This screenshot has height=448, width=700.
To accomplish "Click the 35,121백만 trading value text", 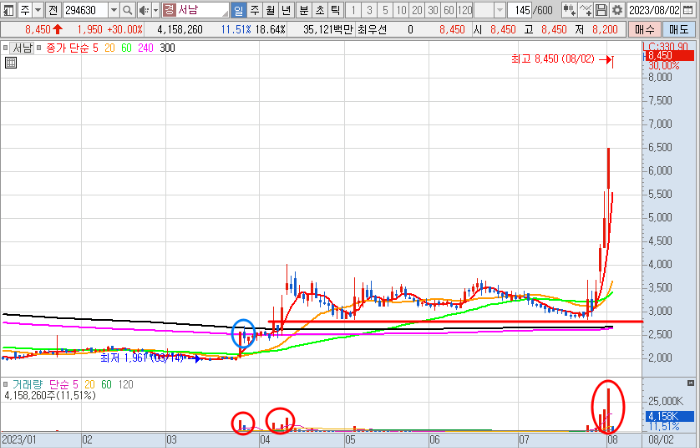I will (x=328, y=30).
